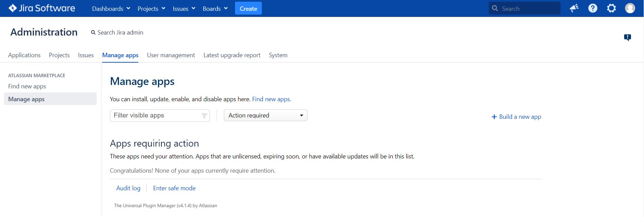Click the Jira Software logo
This screenshot has height=217, width=644.
42,8
